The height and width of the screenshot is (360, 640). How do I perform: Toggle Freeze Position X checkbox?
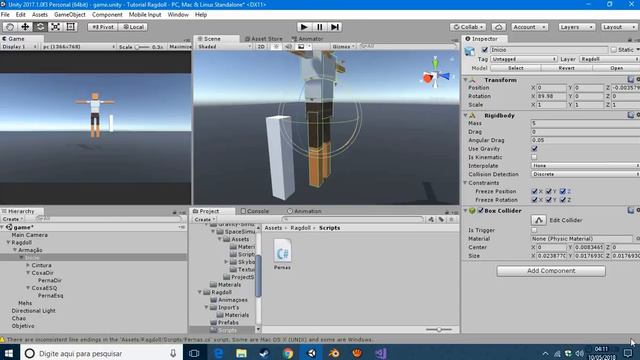(x=534, y=191)
